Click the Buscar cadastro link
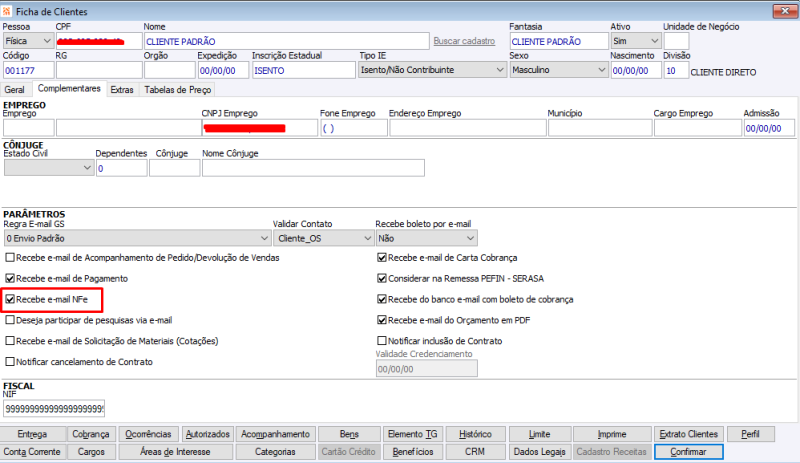This screenshot has width=800, height=463. [464, 41]
